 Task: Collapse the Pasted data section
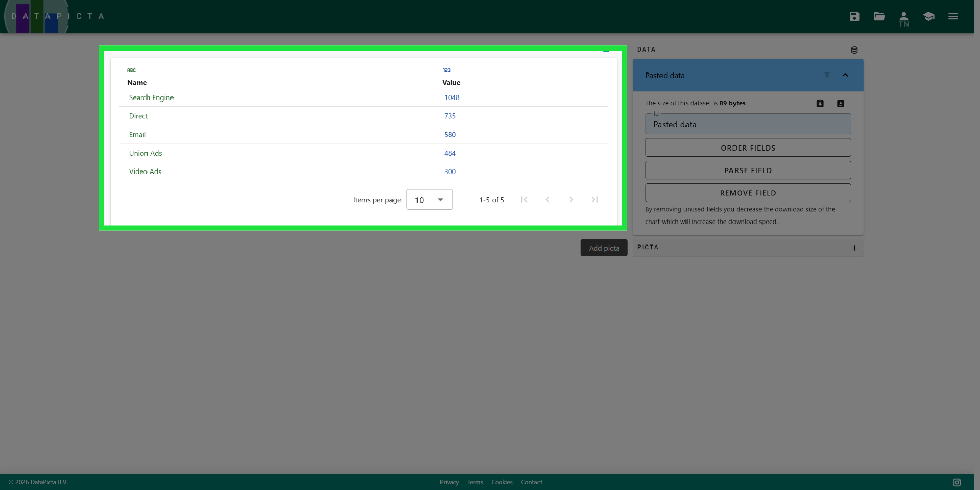(x=845, y=75)
